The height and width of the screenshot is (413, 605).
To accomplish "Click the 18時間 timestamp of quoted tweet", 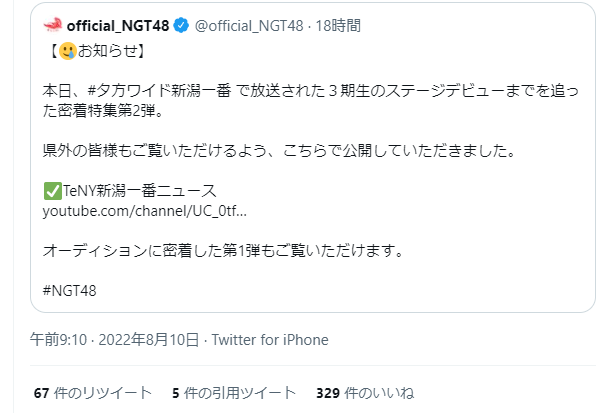I will 338,26.
